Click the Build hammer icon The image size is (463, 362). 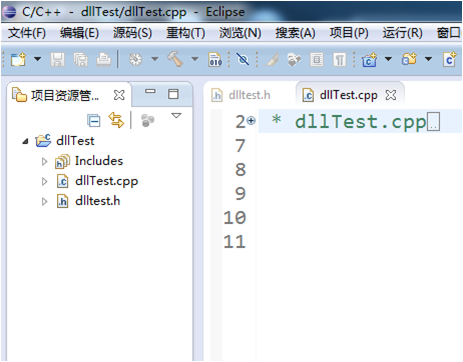(x=175, y=59)
